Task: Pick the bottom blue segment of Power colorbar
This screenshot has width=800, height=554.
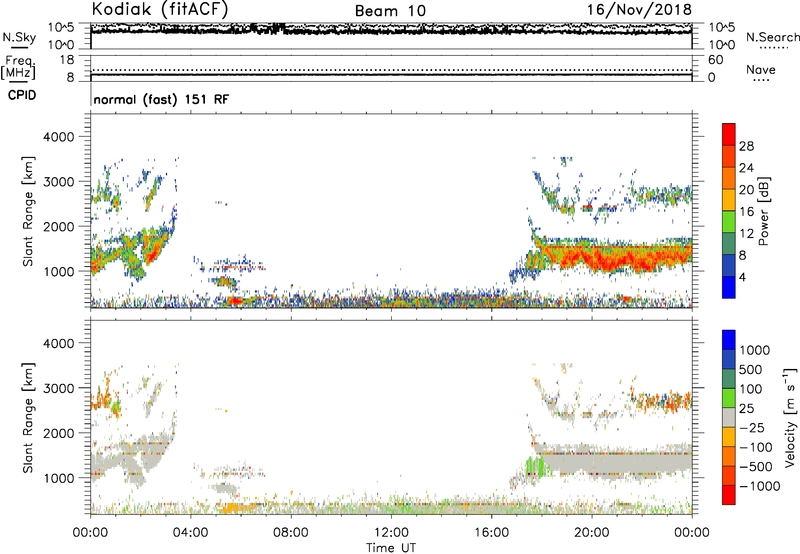Action: click(729, 288)
